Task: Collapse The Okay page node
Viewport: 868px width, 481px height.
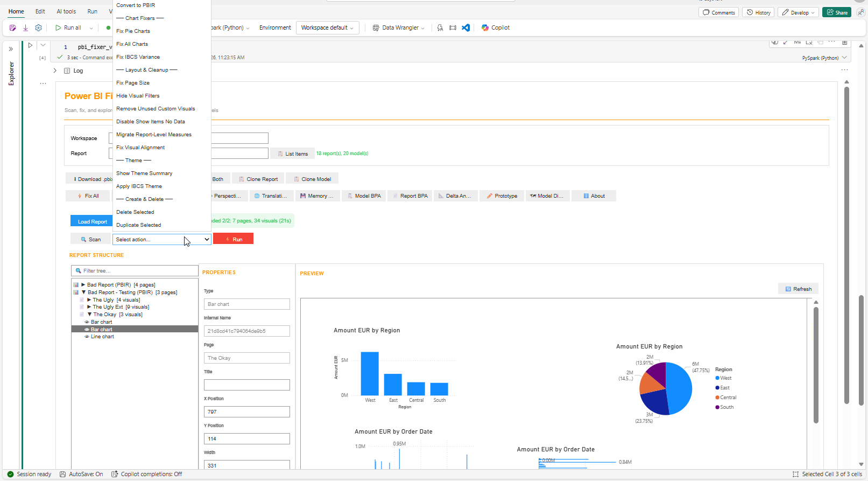Action: 89,315
